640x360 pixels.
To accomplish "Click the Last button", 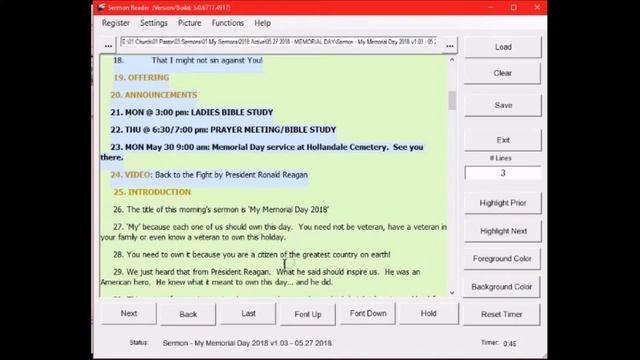I will 248,313.
